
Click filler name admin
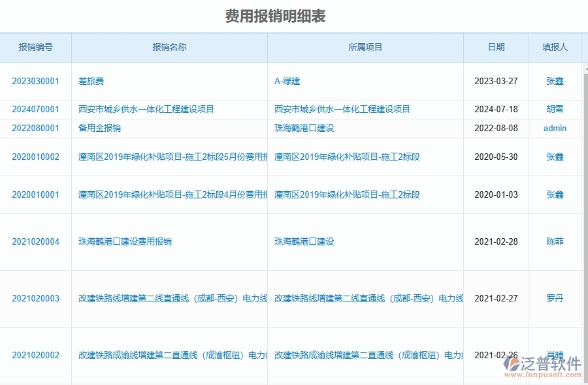pos(554,128)
